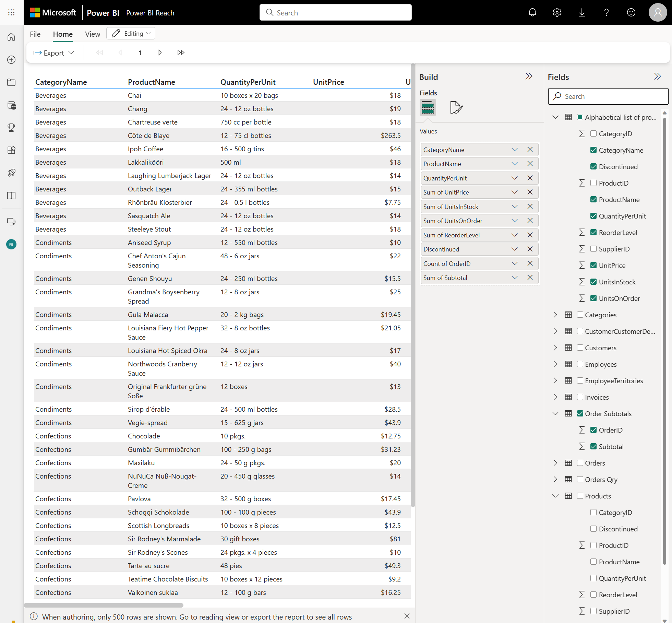Expand the Categories table in Fields panel
Image resolution: width=672 pixels, height=623 pixels.
click(x=555, y=315)
